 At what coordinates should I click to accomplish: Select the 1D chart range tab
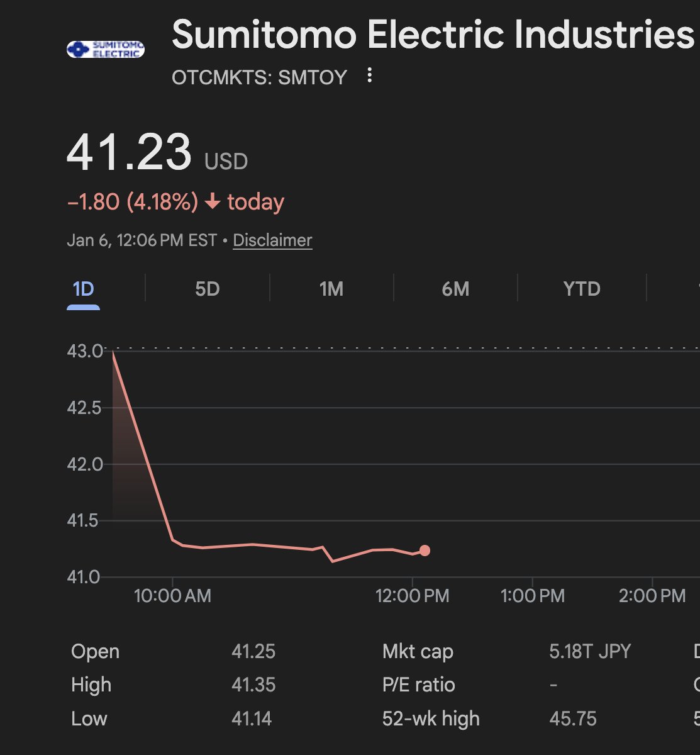(83, 289)
